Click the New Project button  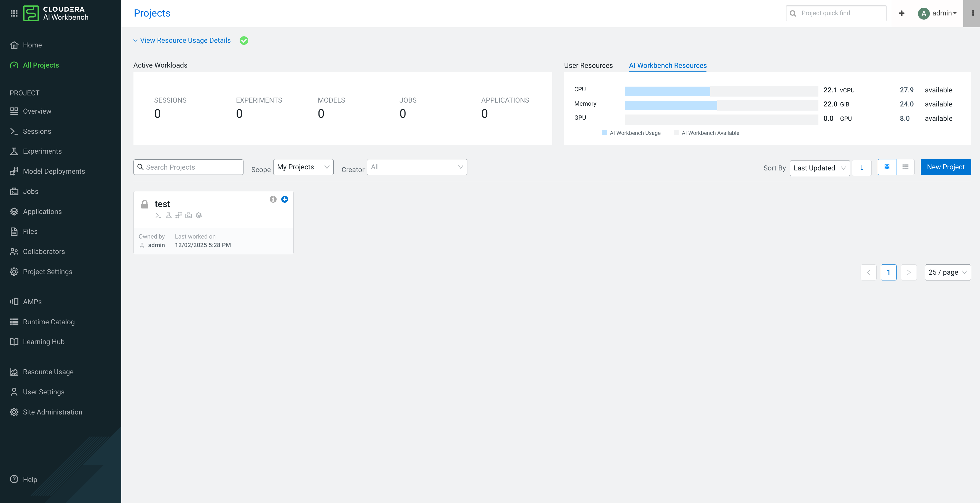point(945,167)
